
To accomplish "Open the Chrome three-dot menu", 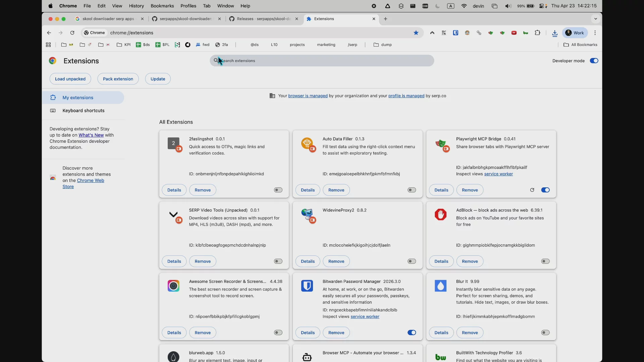I will point(595,33).
